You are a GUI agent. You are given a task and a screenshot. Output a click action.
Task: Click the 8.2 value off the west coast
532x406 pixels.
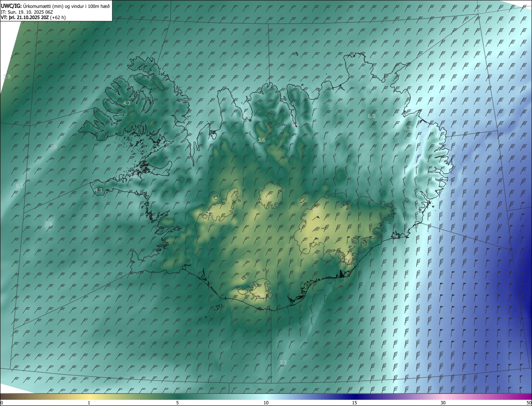[x=20, y=186]
